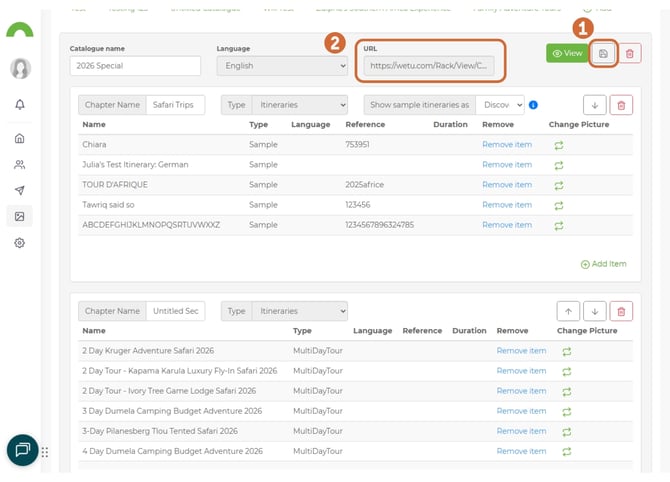The image size is (670, 482).
Task: Click 3-Day Pilanesberg Tlou Tented Safari 2026 name
Action: pyautogui.click(x=160, y=431)
